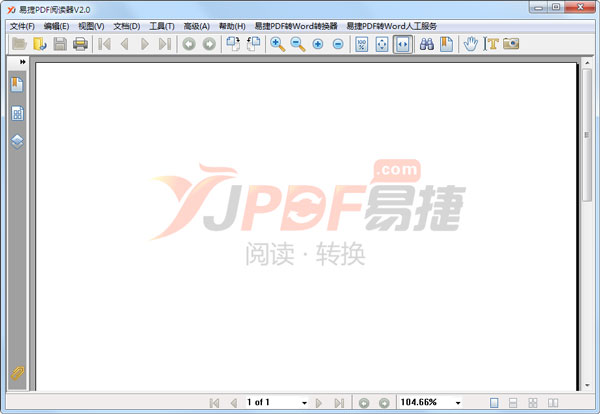The image size is (600, 414).
Task: Click previous view button in status bar
Action: click(364, 403)
